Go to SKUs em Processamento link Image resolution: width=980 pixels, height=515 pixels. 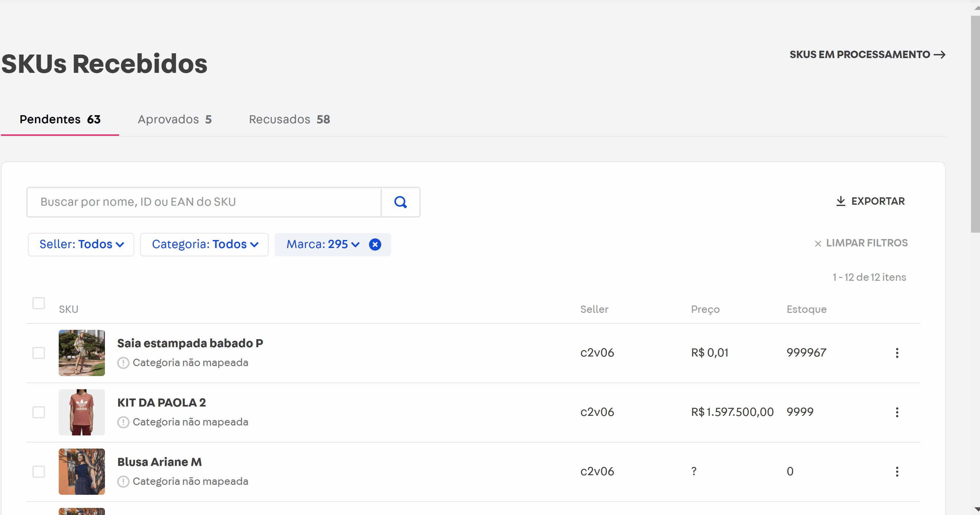(x=867, y=55)
